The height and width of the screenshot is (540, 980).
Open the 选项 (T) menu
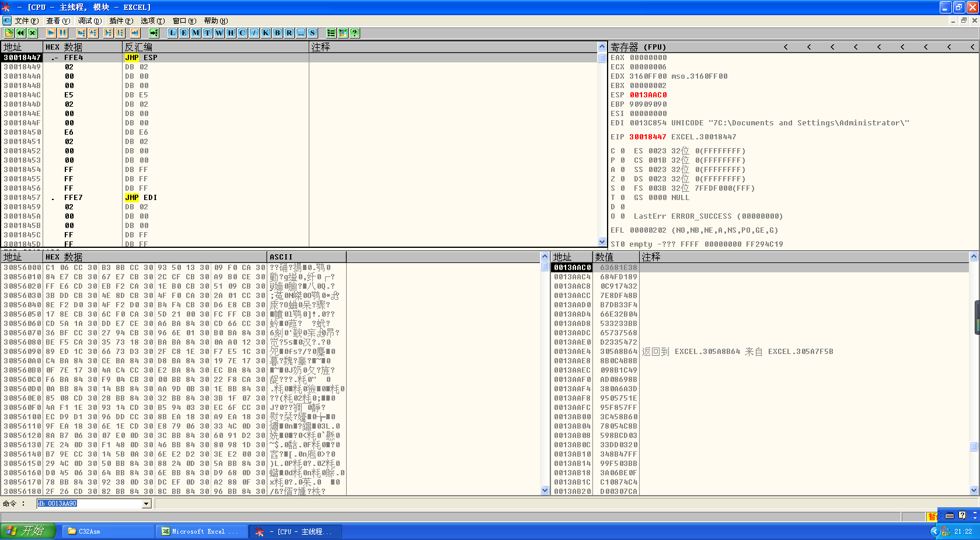click(152, 21)
